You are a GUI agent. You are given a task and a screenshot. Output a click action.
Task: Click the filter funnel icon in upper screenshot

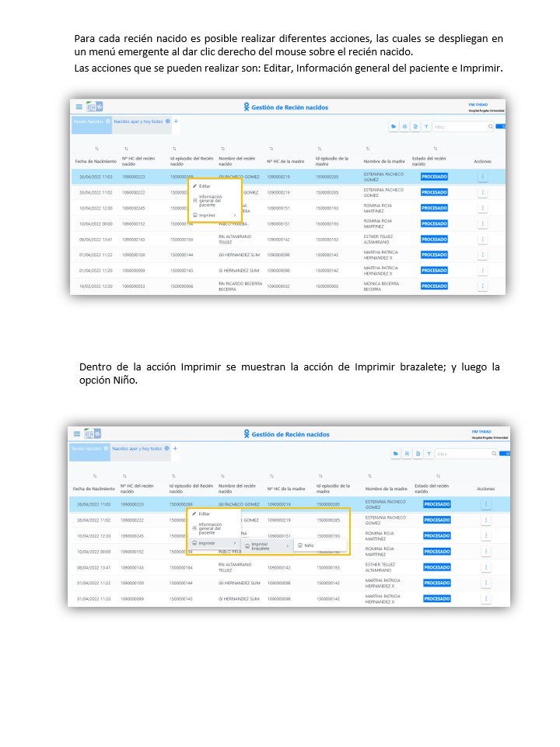pos(426,126)
